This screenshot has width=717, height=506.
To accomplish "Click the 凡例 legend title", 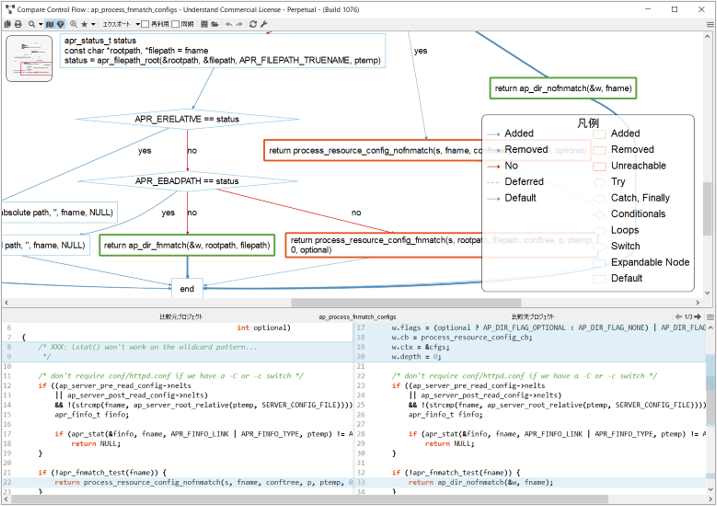I will [588, 123].
